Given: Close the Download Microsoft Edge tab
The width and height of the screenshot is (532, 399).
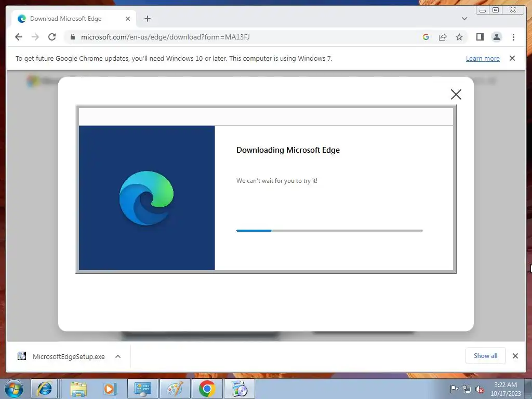Looking at the screenshot, I should 128,19.
